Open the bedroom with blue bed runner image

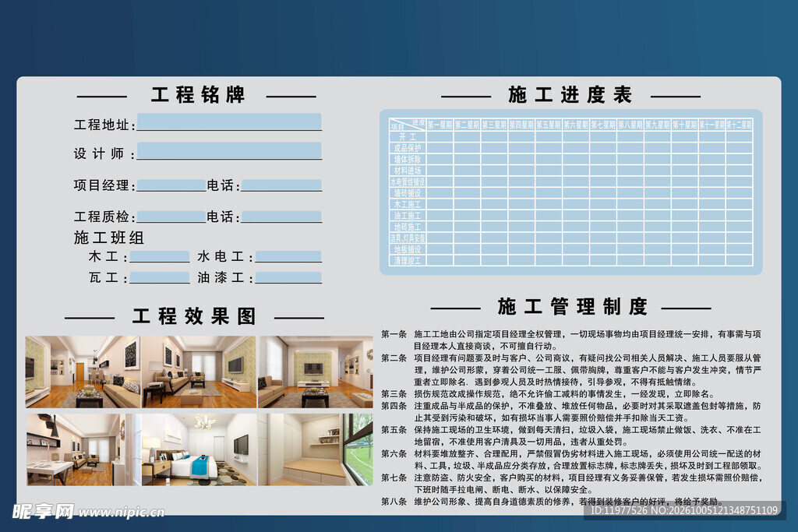click(199, 449)
